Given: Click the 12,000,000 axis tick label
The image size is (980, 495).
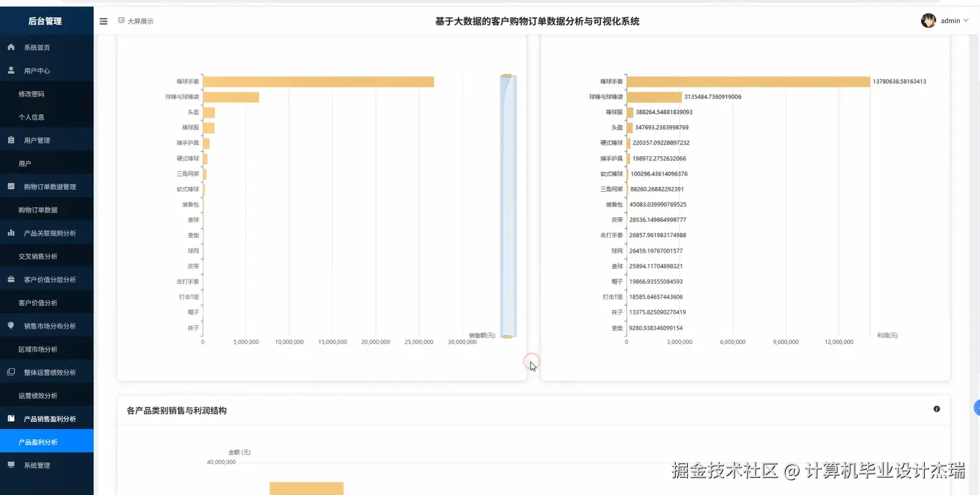Looking at the screenshot, I should [x=839, y=342].
